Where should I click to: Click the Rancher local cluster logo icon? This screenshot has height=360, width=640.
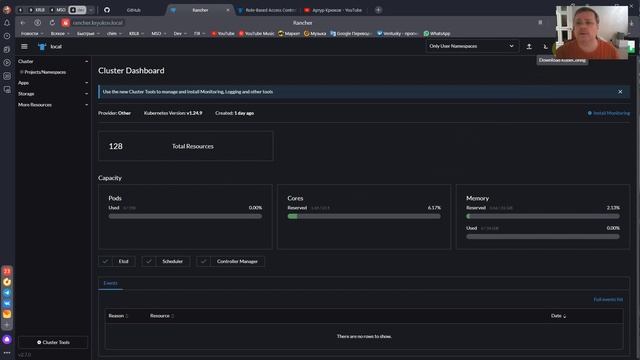pos(42,47)
